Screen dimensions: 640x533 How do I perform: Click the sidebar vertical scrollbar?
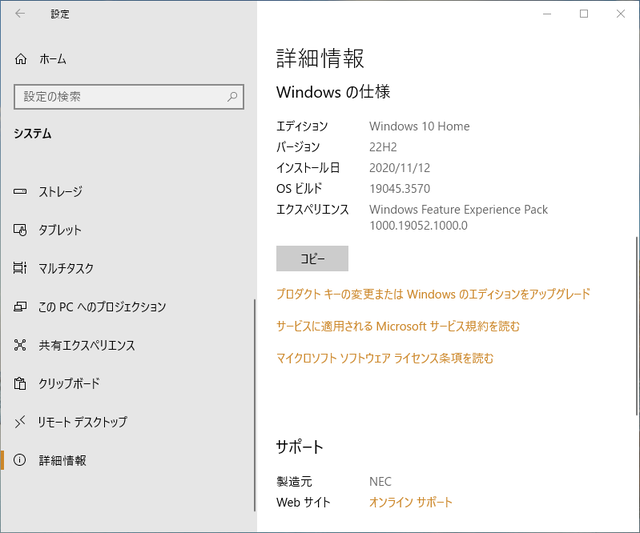point(255,405)
